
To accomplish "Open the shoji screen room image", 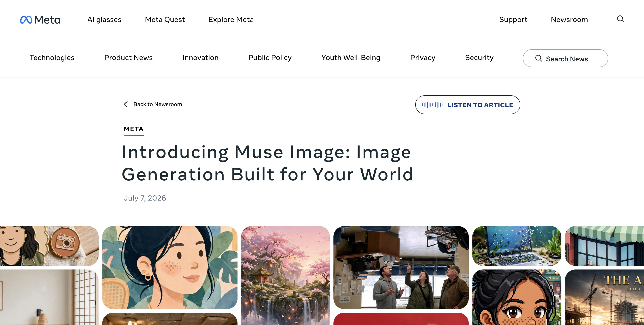I will [x=49, y=297].
